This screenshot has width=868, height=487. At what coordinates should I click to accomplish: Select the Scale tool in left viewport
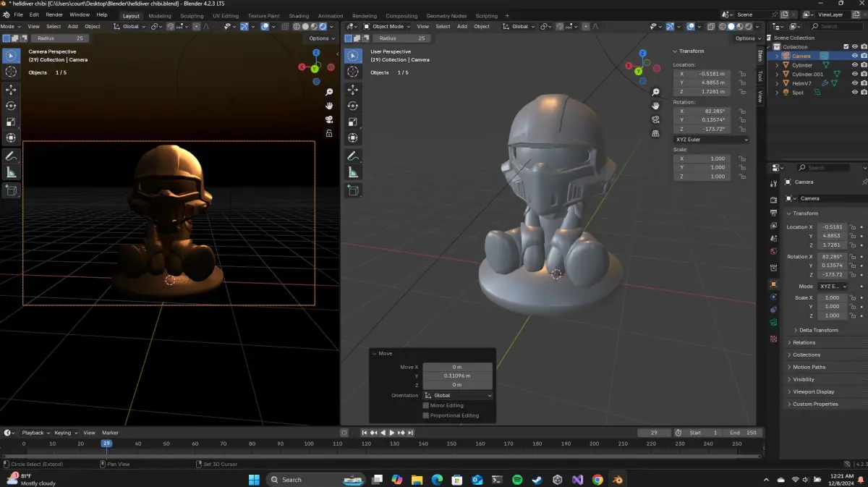point(11,122)
